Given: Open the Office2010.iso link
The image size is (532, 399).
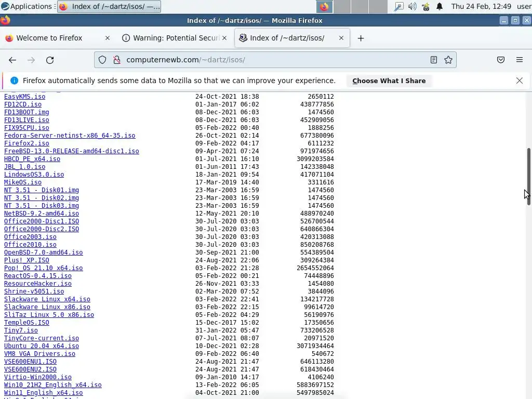Looking at the screenshot, I should tap(30, 245).
